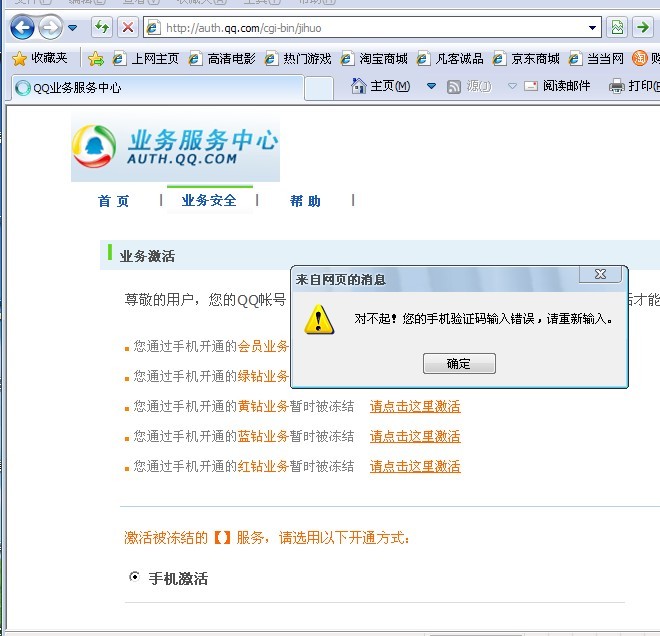
Task: Open the 高清电影 favorites link
Action: 222,59
